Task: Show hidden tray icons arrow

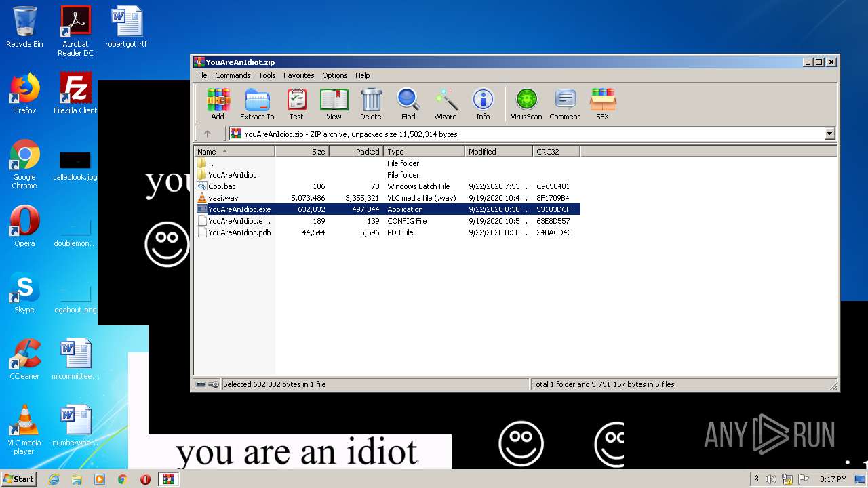Action: pos(756,479)
